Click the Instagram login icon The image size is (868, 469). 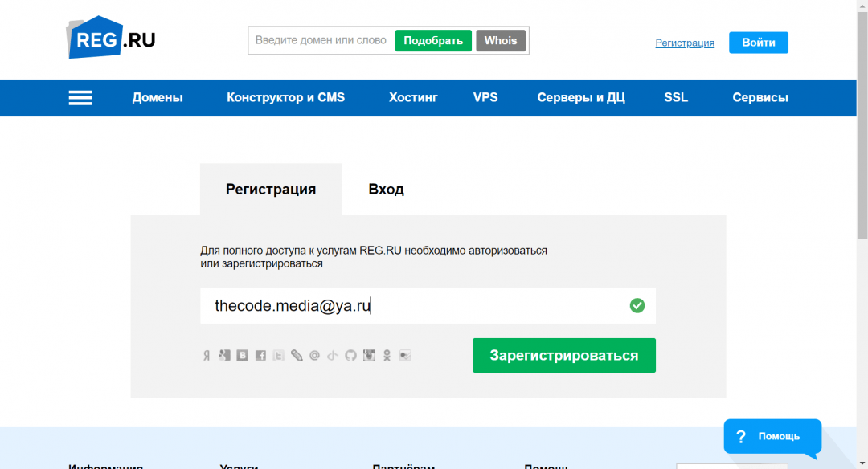tap(369, 356)
